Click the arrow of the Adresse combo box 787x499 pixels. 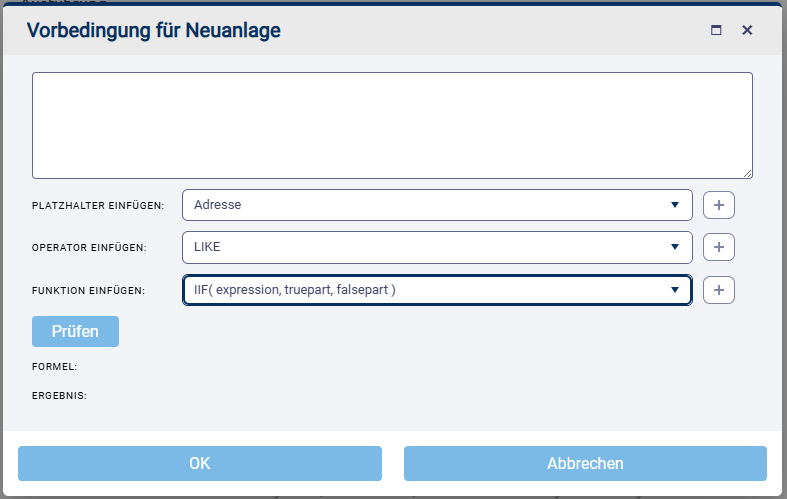(675, 205)
